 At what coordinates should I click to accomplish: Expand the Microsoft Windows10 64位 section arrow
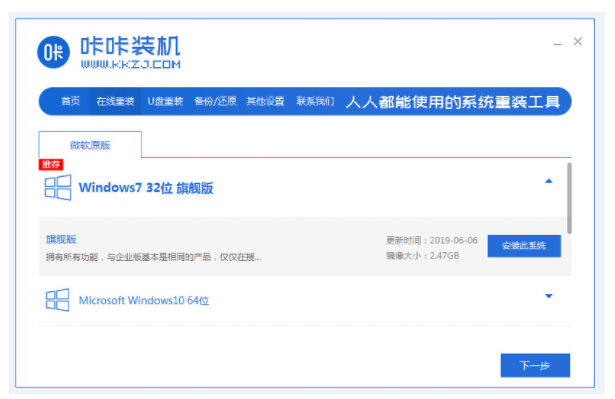tap(549, 296)
